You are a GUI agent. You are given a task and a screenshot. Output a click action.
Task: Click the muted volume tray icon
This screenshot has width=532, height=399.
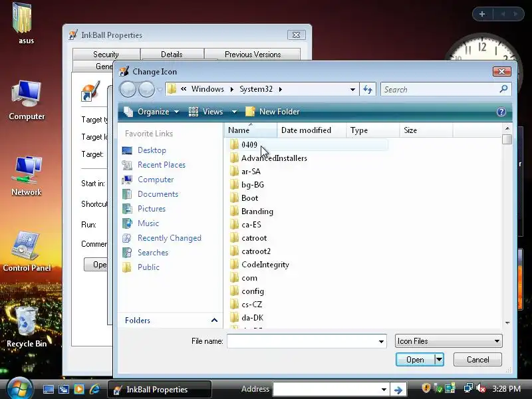pyautogui.click(x=480, y=388)
